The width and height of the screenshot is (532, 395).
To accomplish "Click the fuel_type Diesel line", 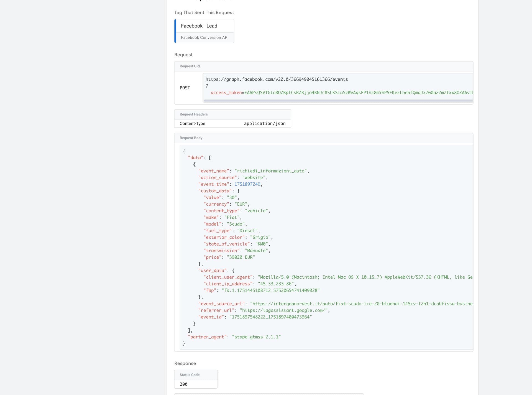I will tap(231, 231).
